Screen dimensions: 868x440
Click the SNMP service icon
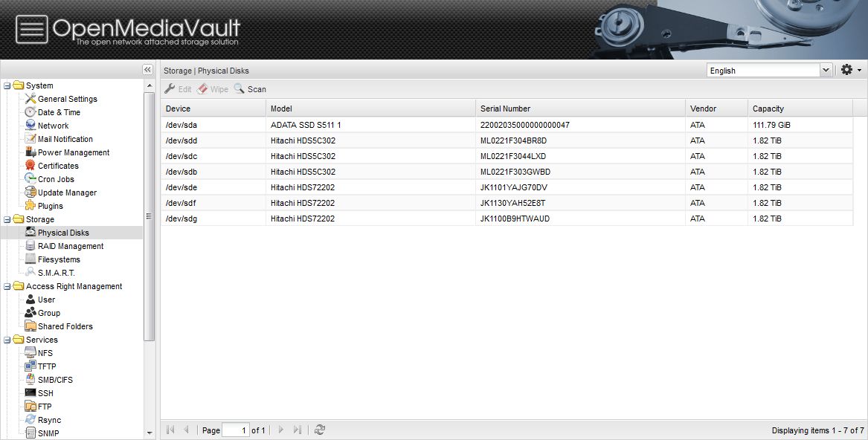point(30,433)
